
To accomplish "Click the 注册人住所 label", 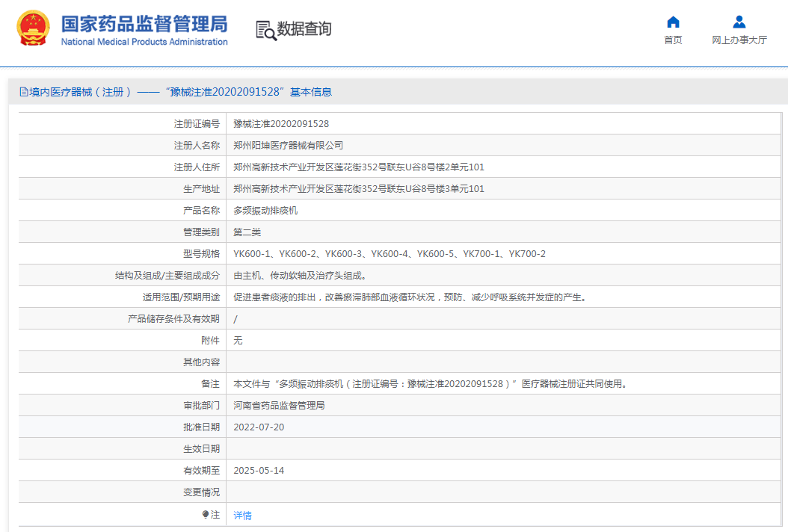I will coord(197,167).
